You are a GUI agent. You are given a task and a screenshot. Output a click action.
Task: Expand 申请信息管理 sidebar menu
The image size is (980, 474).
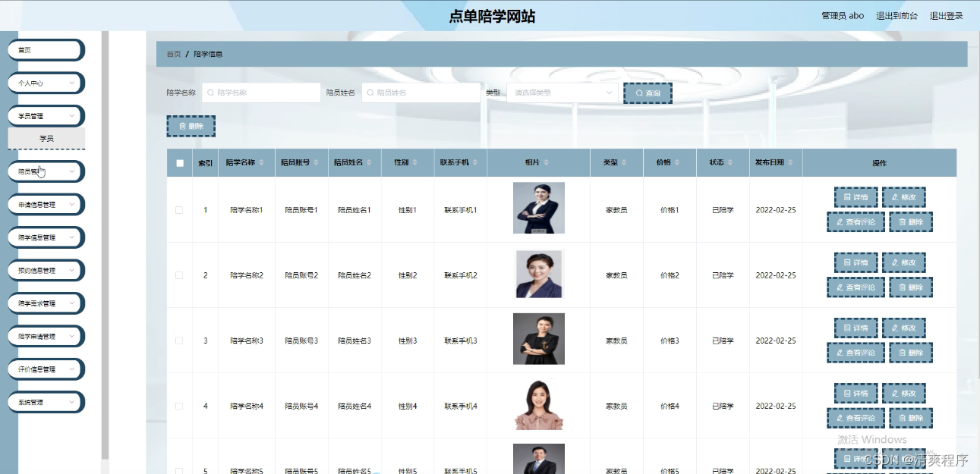pos(46,205)
